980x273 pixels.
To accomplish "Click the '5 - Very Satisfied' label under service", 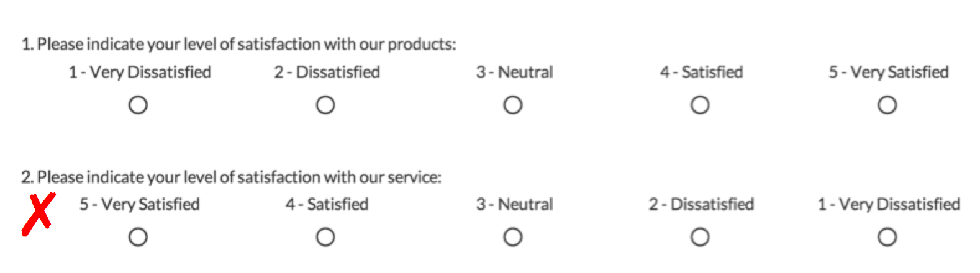I will pos(139,204).
